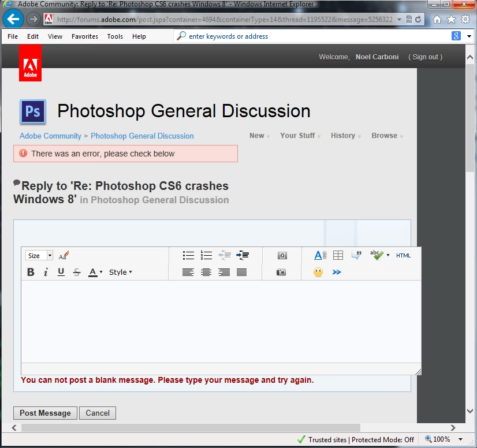Click the browser forward arrow button

33,19
